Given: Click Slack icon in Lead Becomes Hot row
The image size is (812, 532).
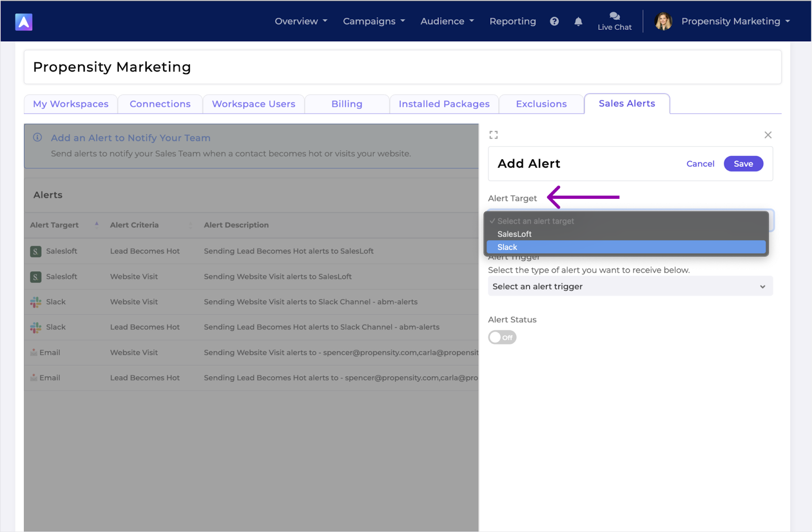Looking at the screenshot, I should [36, 327].
